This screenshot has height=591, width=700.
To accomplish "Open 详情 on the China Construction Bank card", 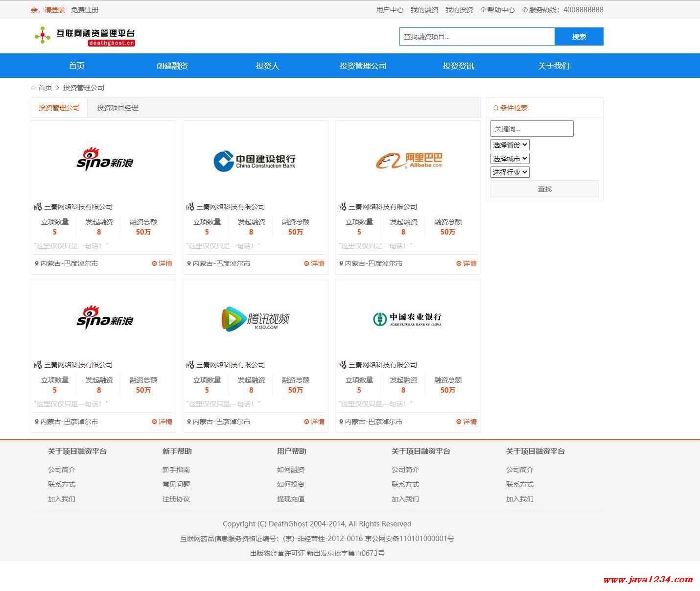I will 314,263.
